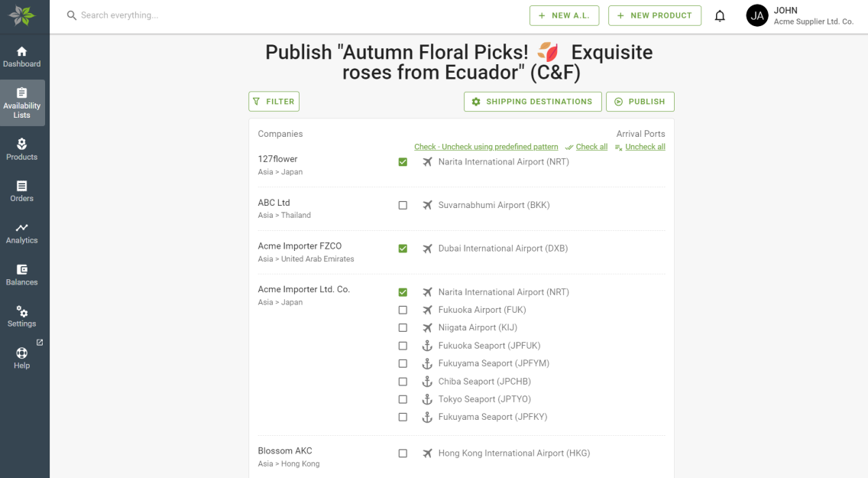The image size is (868, 478).
Task: Open the notifications bell
Action: point(720,15)
